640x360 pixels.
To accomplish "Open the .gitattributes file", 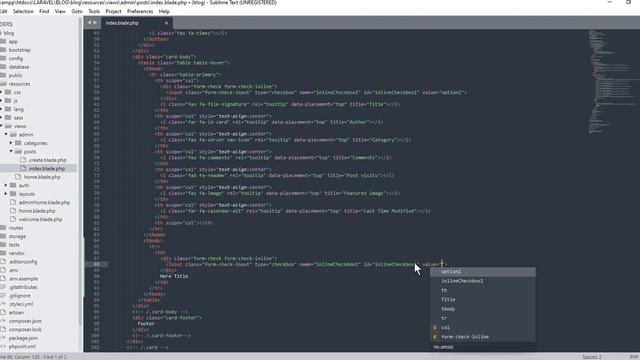I will click(23, 287).
